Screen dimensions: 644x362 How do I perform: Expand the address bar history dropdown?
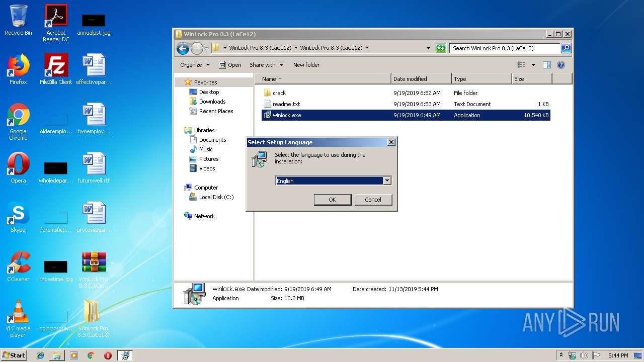coord(428,48)
